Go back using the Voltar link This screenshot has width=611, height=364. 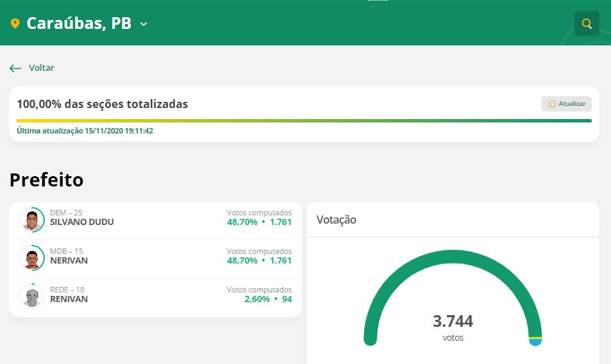(41, 68)
